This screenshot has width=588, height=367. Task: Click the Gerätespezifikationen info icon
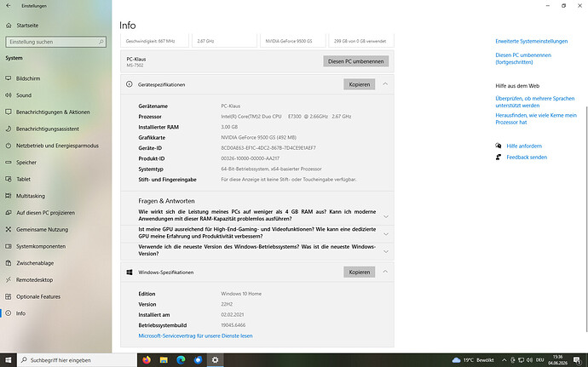130,84
